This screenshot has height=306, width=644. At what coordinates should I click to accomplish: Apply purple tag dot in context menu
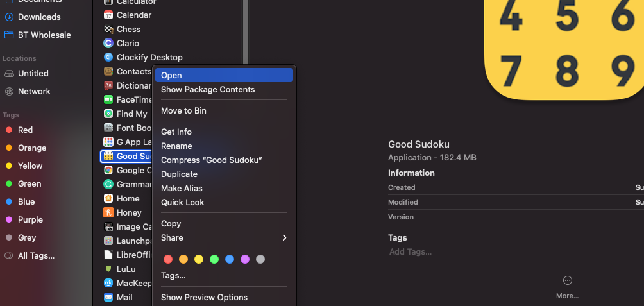[245, 259]
